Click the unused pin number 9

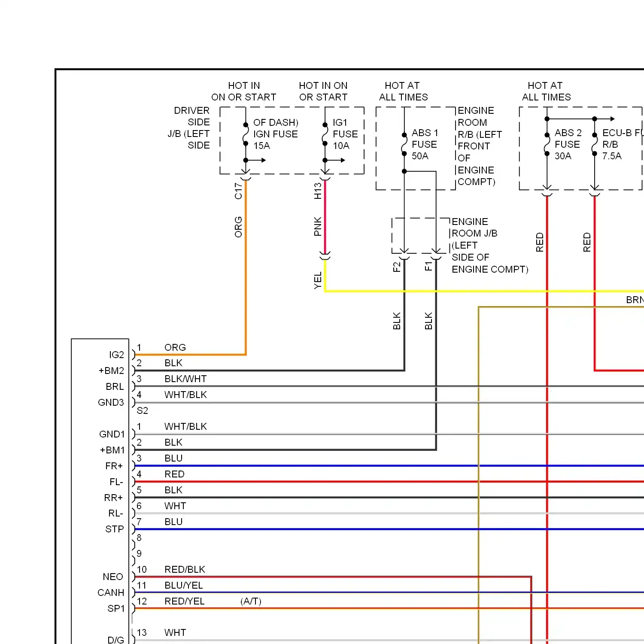tap(139, 553)
